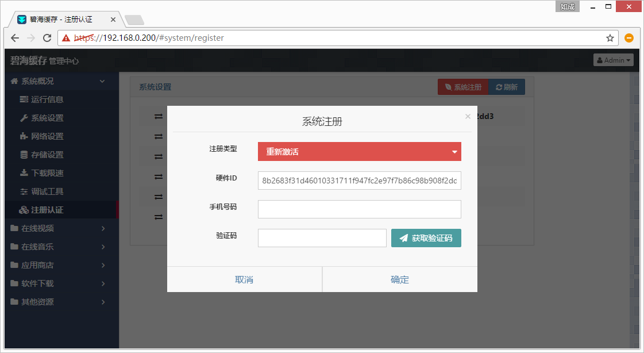
Task: Click the 获取验证码 button
Action: (x=426, y=238)
